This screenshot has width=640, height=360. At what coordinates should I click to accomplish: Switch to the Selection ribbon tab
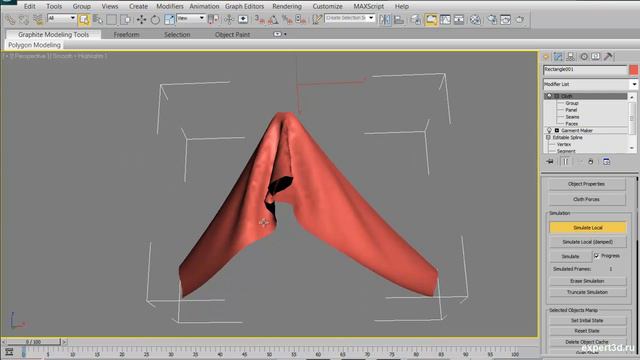point(177,35)
